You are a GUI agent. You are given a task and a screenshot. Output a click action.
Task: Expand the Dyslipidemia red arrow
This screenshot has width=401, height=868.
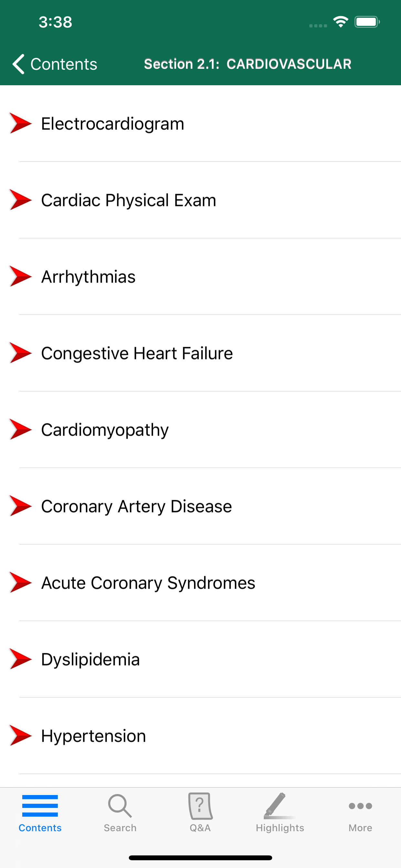(21, 659)
